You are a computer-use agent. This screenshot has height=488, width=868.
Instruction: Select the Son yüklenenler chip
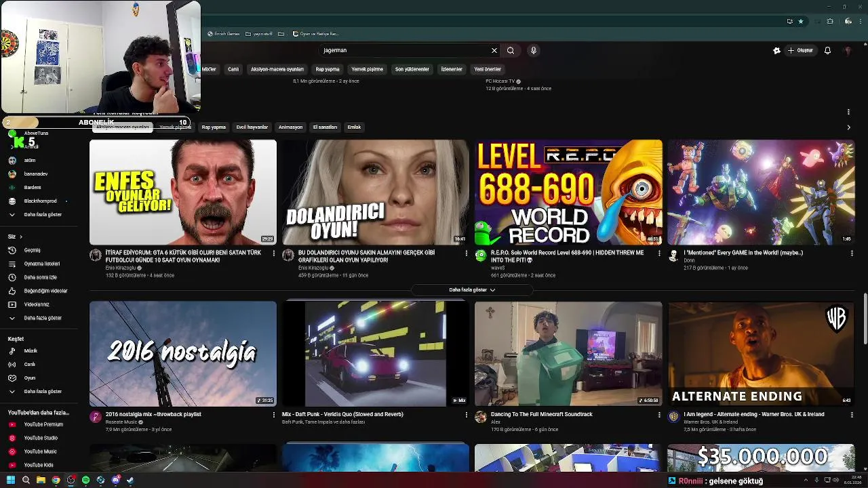coord(412,69)
